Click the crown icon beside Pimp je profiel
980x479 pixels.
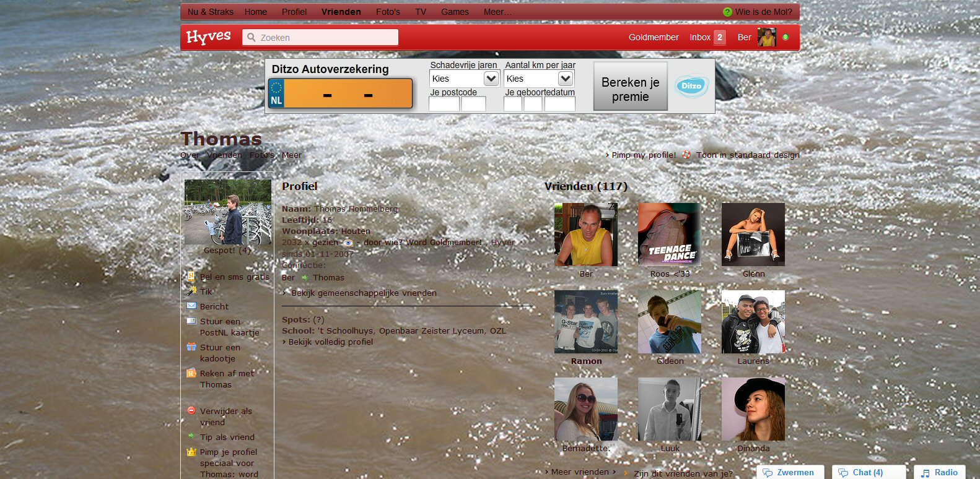point(191,452)
